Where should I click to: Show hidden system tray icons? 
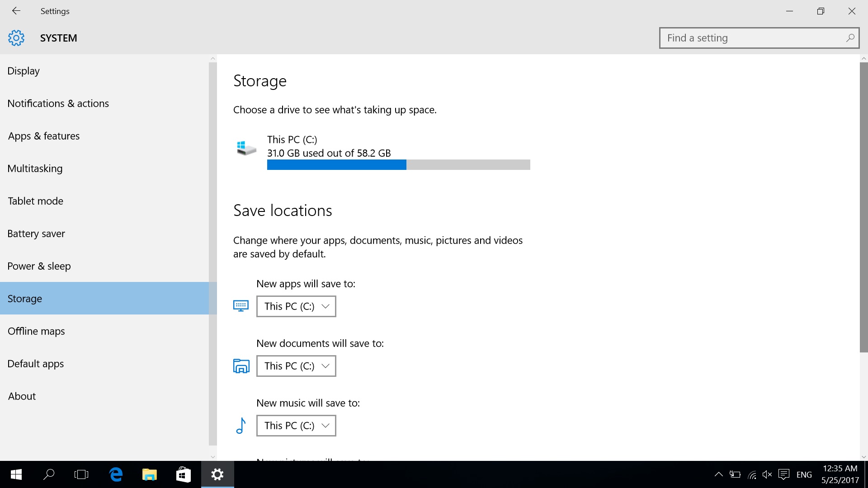point(718,474)
